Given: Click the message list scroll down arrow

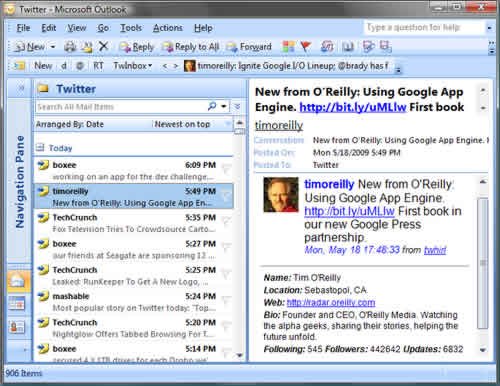Looking at the screenshot, I should point(239,355).
